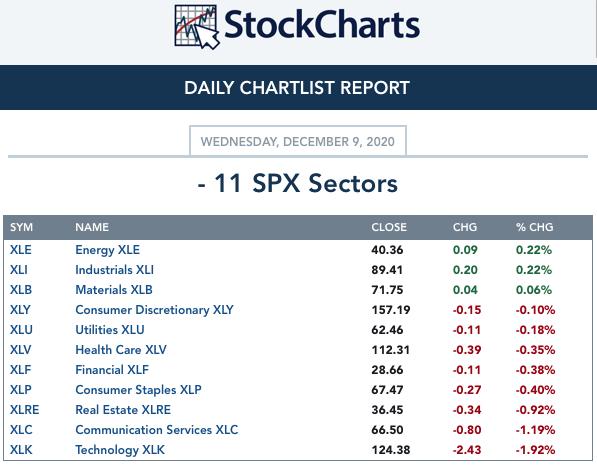Screen dimensions: 597x465
Task: Open the Energy XLE name link
Action: [x=107, y=250]
